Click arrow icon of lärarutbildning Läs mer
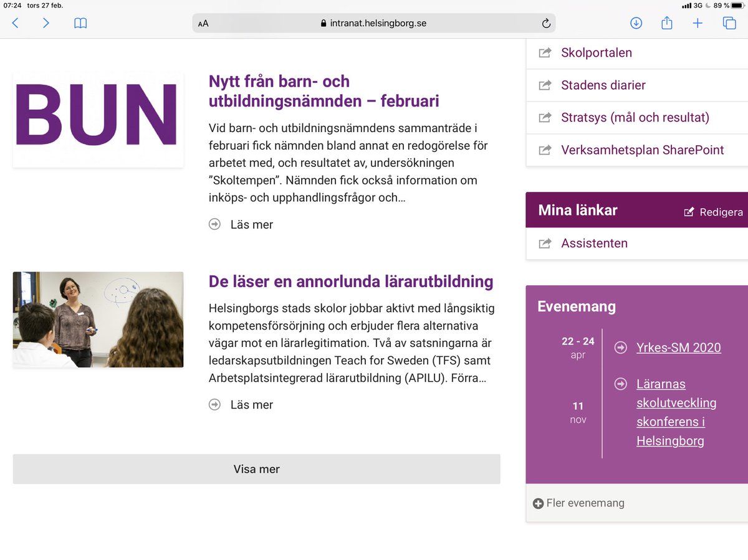This screenshot has width=748, height=560. click(x=214, y=405)
